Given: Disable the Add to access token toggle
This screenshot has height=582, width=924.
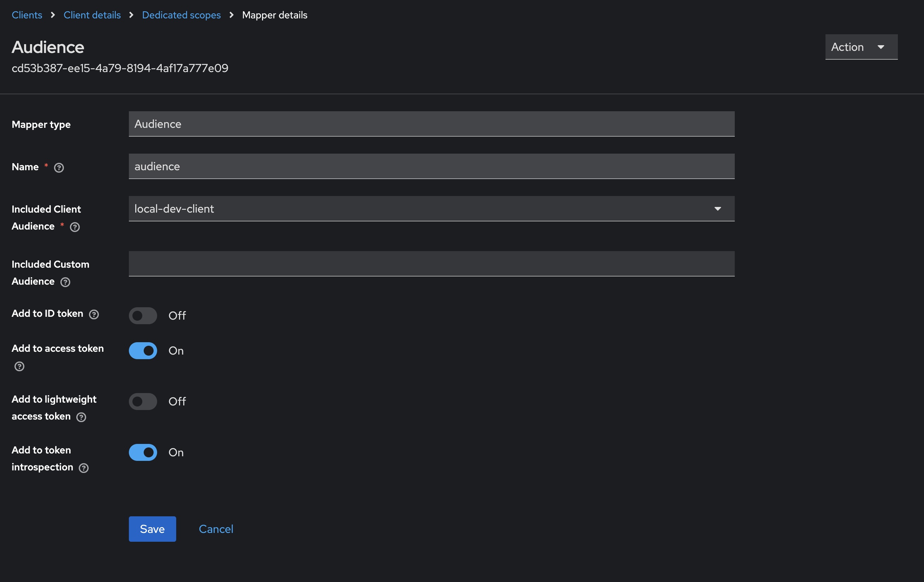Looking at the screenshot, I should (142, 350).
